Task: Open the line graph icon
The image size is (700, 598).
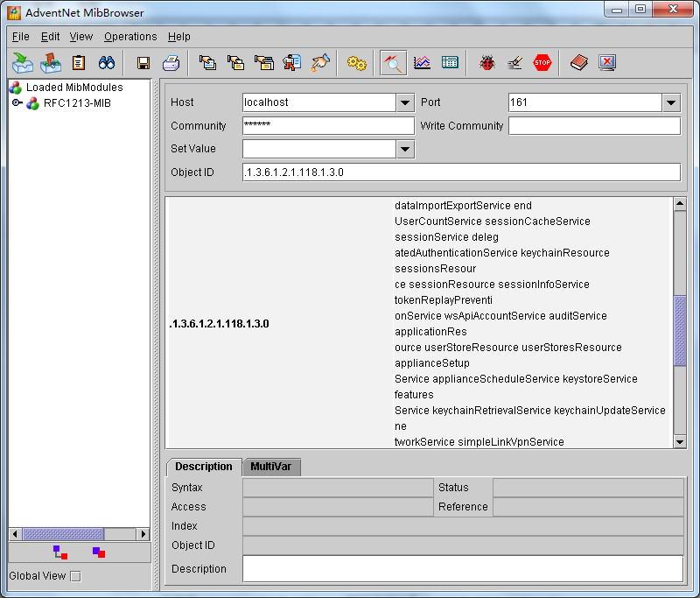Action: [422, 62]
